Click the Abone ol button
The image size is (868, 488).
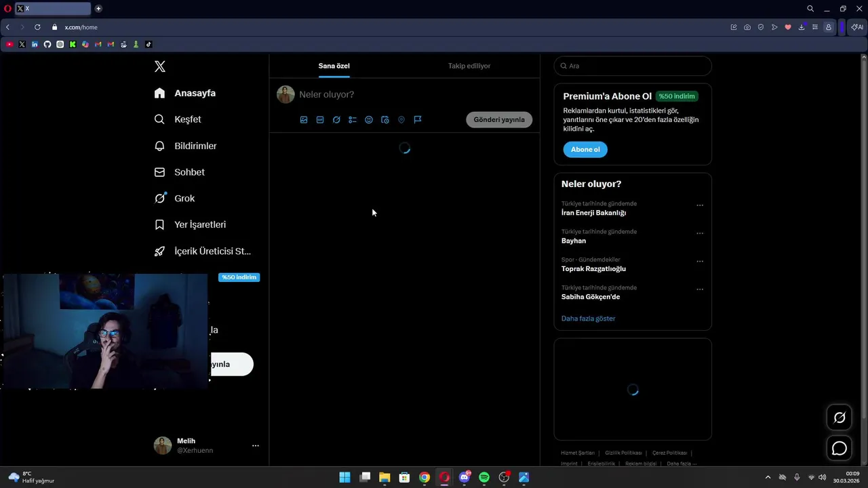tap(585, 149)
